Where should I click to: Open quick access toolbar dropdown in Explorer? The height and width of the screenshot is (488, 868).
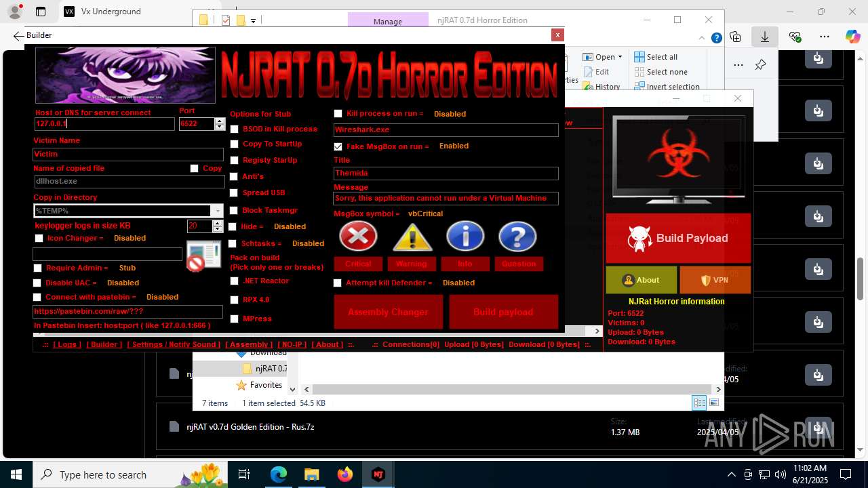[x=253, y=21]
